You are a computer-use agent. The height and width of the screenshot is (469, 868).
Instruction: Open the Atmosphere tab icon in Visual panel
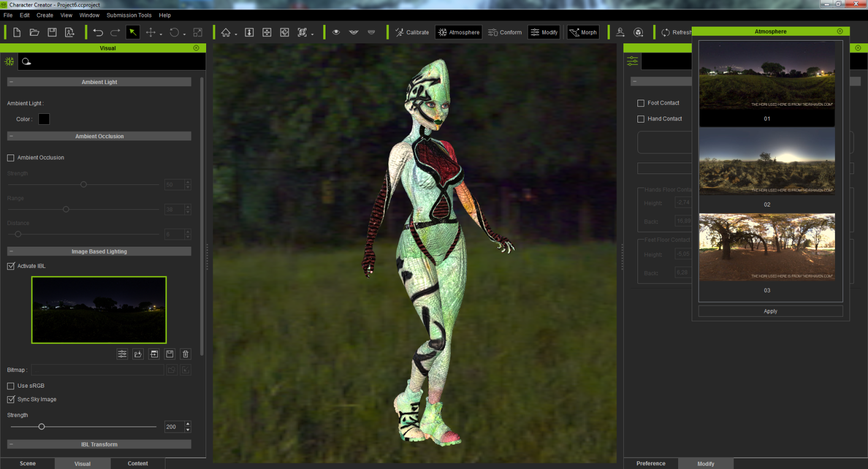tap(9, 62)
